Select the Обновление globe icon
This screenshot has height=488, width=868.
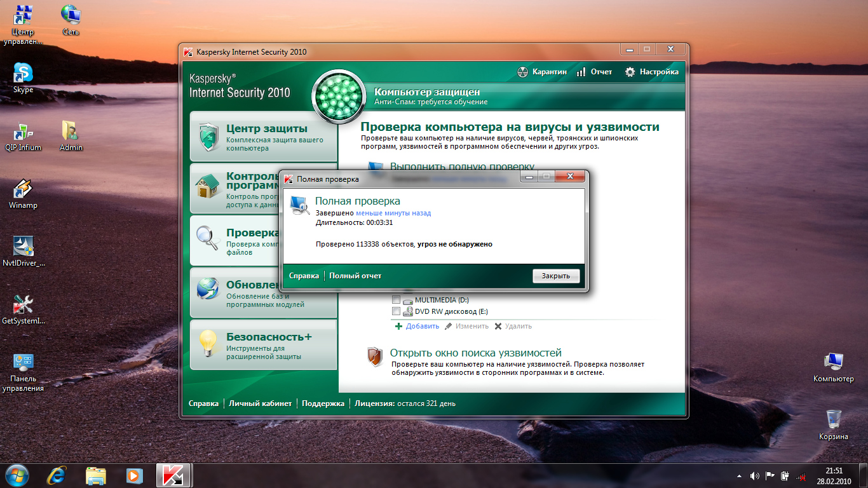point(208,290)
